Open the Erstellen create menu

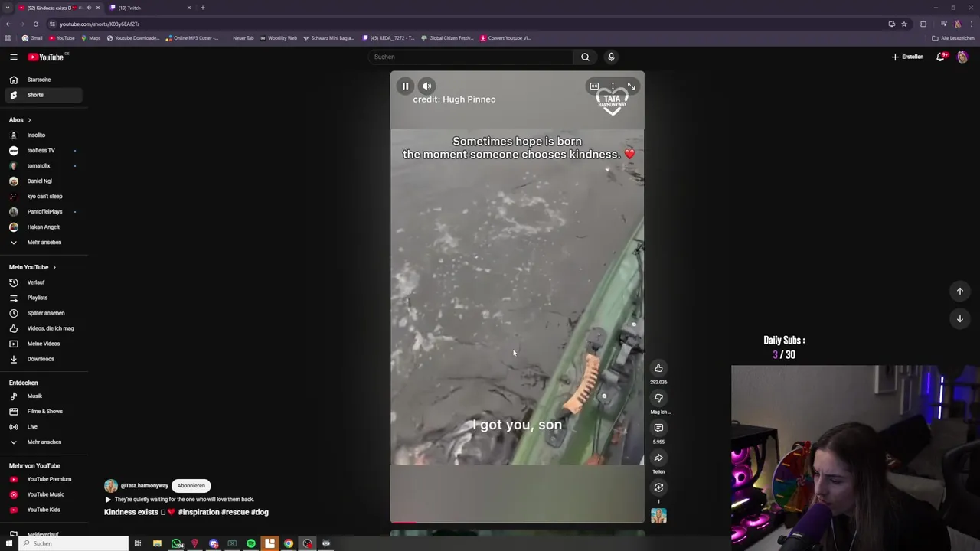pyautogui.click(x=907, y=57)
